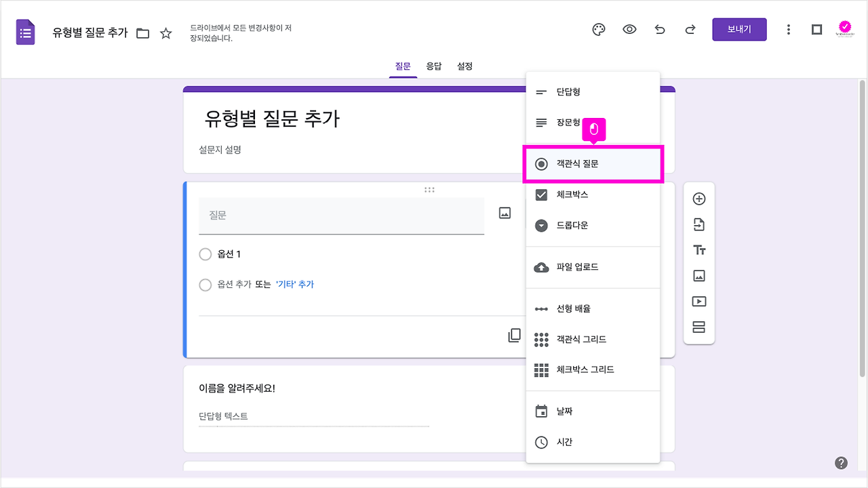
Task: Add a new question with the plus icon
Action: tap(698, 199)
